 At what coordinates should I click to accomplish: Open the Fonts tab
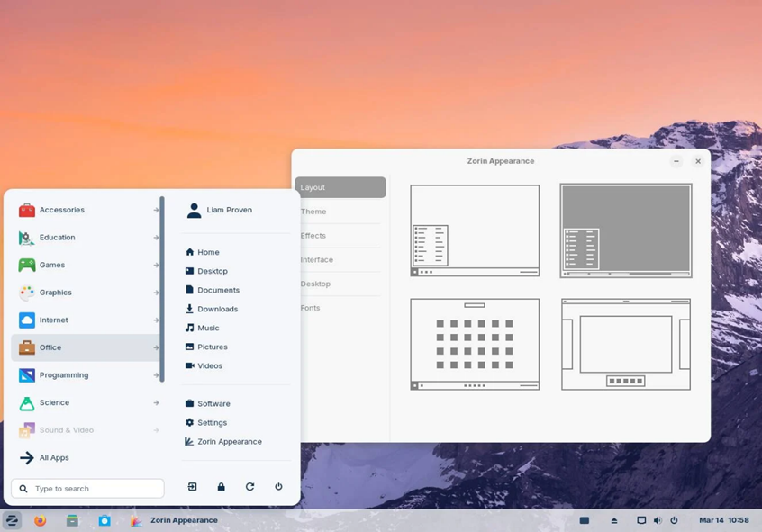coord(311,308)
